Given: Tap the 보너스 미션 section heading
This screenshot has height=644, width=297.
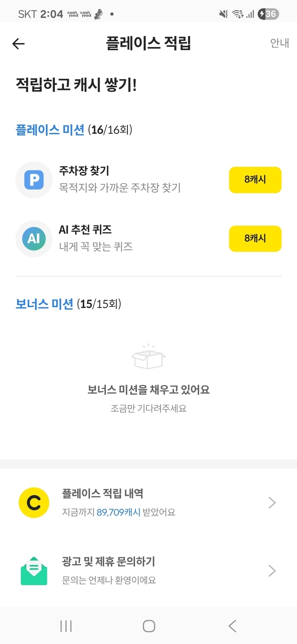Looking at the screenshot, I should (44, 304).
